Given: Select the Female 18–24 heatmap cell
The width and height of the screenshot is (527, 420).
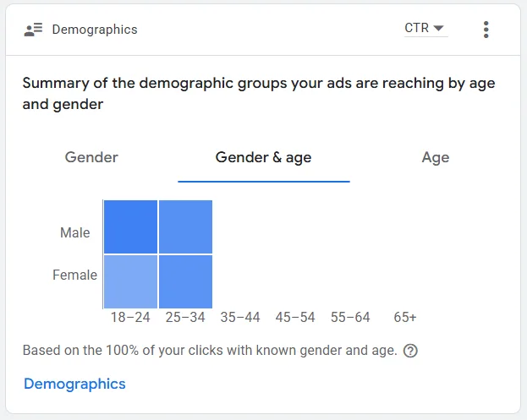Looking at the screenshot, I should click(x=130, y=281).
